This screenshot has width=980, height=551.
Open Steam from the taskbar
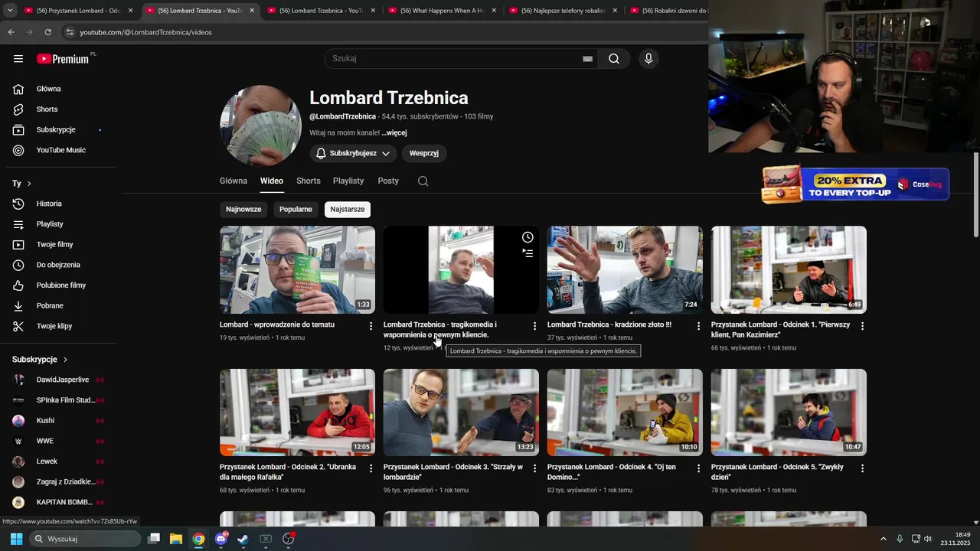pyautogui.click(x=243, y=539)
